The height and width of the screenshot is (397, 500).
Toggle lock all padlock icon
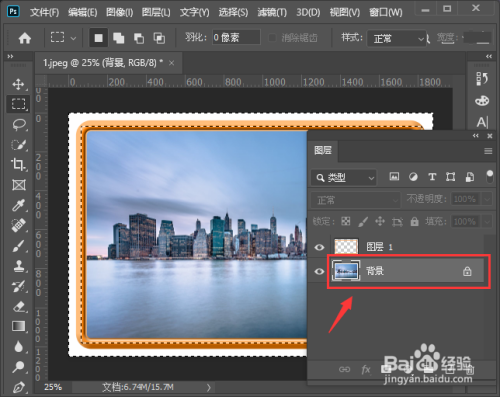[x=414, y=221]
